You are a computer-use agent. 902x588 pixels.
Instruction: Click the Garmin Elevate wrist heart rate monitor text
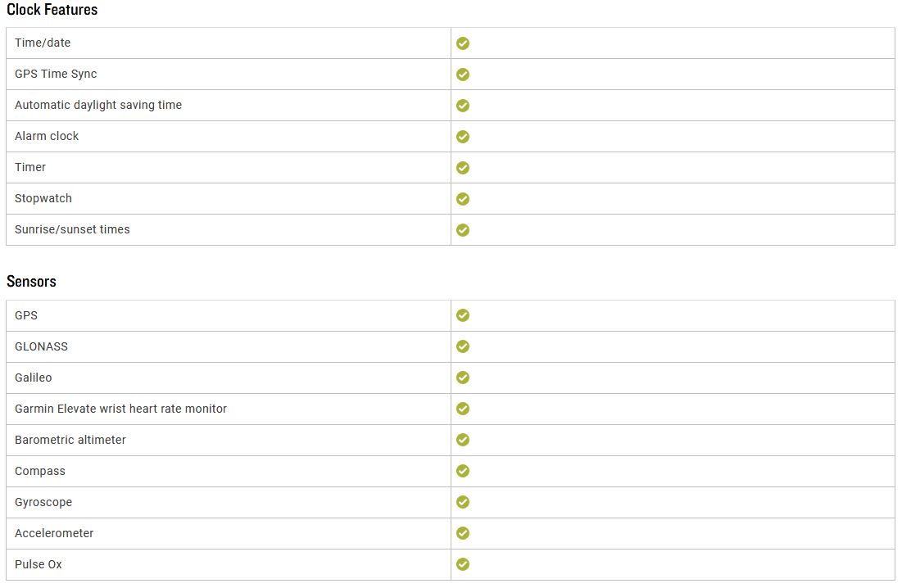coord(120,409)
